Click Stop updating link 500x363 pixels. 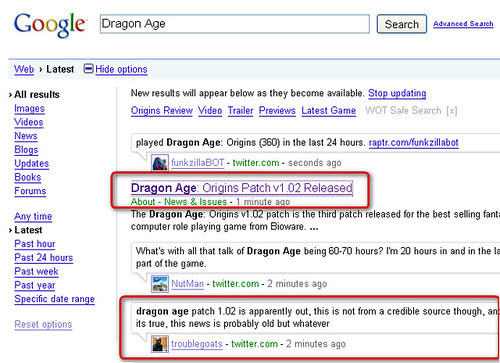[397, 93]
